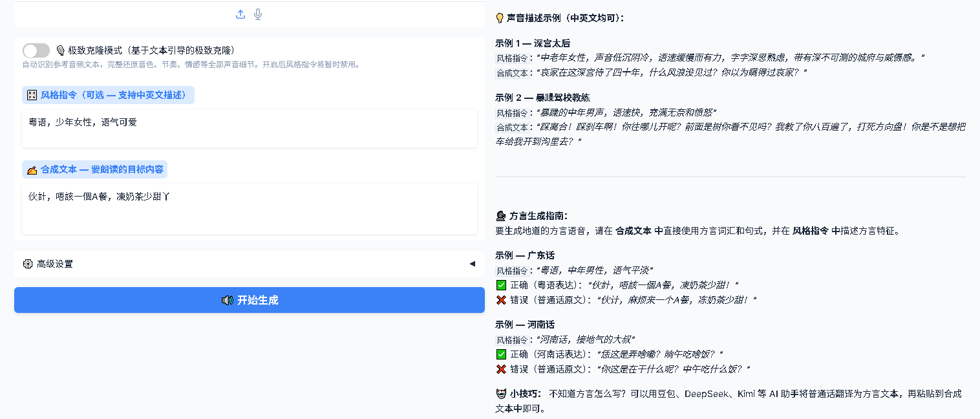Click the 风格指令 label tag
The width and height of the screenshot is (980, 419).
[108, 95]
